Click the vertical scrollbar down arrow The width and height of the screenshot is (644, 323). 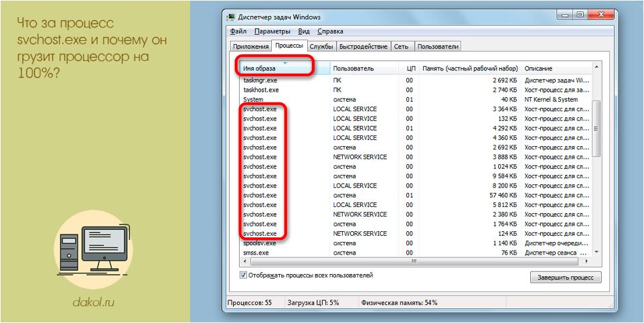tap(596, 252)
